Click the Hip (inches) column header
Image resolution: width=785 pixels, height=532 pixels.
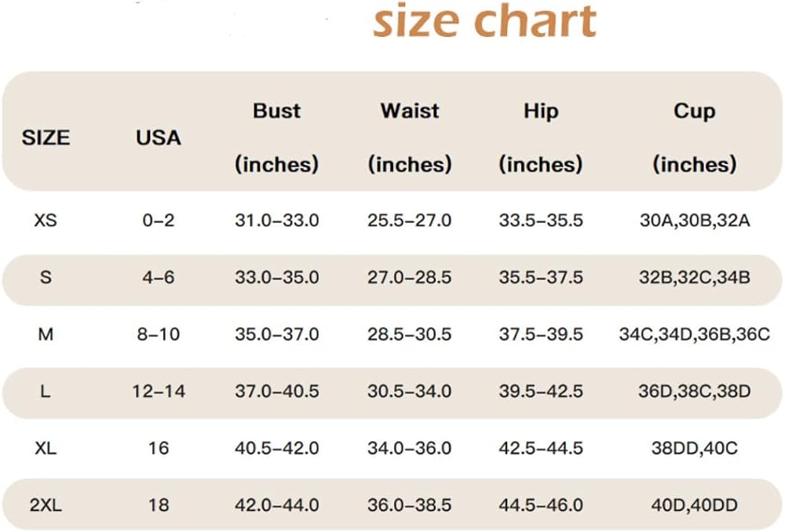541,137
